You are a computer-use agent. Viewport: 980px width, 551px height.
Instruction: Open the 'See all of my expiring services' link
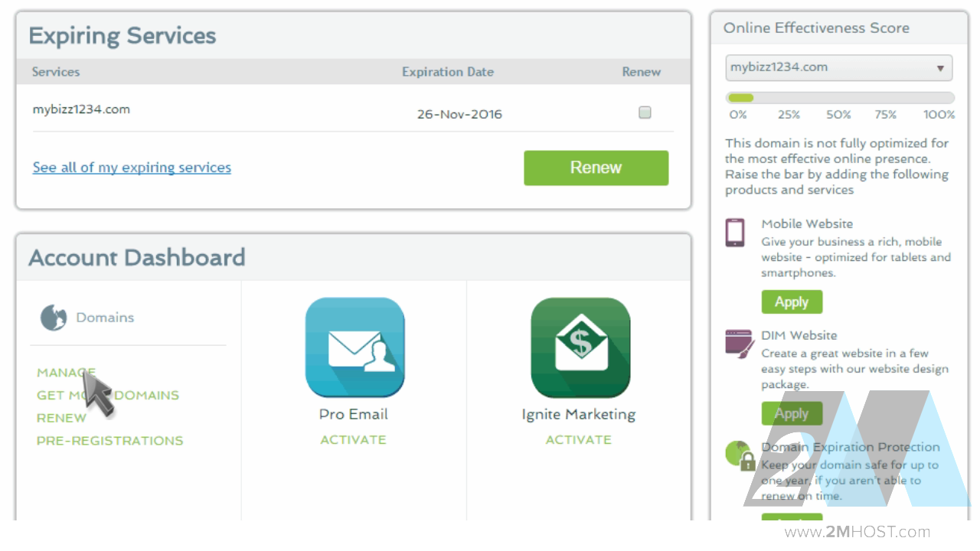(x=132, y=168)
